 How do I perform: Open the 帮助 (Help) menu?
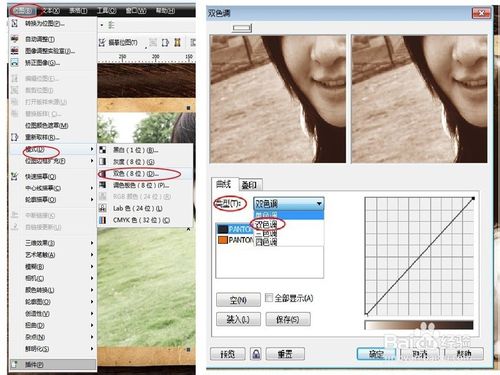click(x=165, y=11)
